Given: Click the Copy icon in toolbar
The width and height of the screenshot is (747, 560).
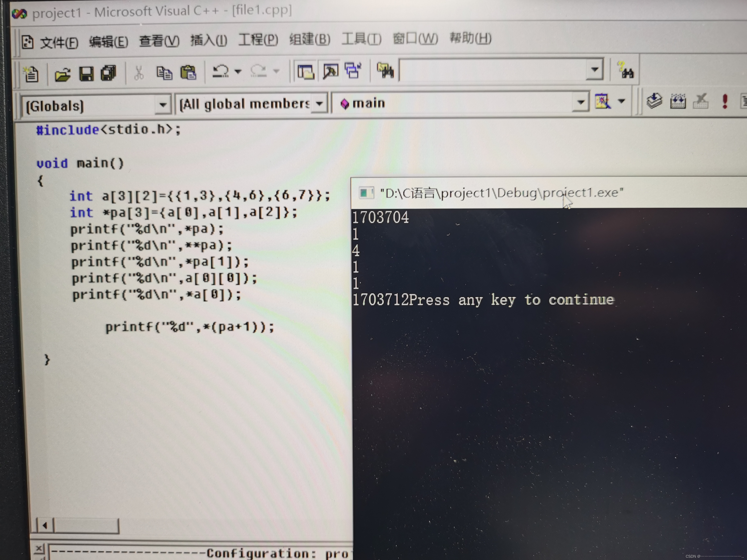Looking at the screenshot, I should pyautogui.click(x=164, y=73).
